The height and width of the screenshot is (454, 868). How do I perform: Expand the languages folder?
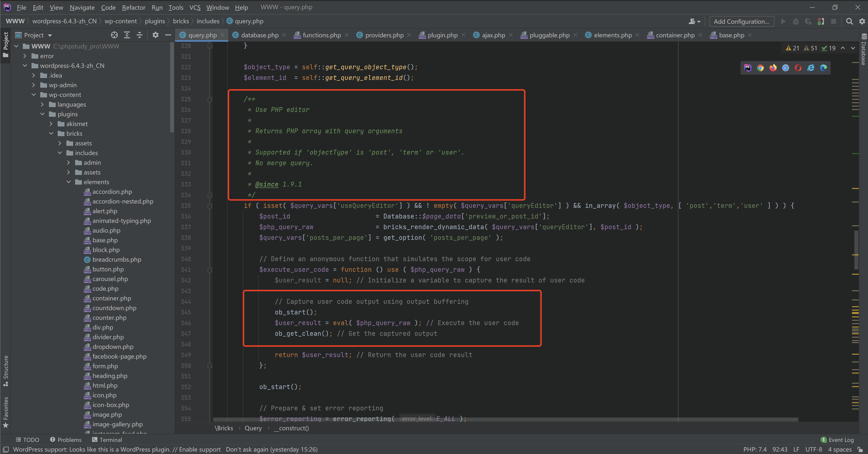[42, 104]
